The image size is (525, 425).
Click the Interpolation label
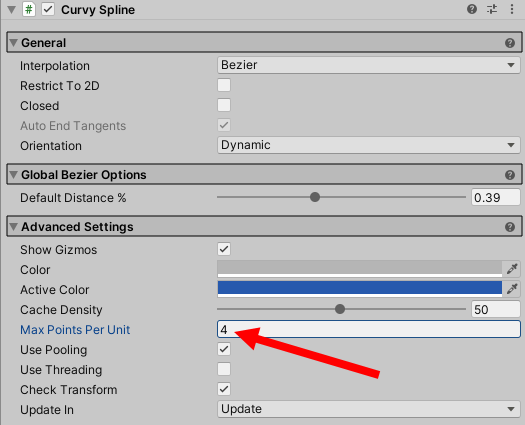[x=55, y=66]
